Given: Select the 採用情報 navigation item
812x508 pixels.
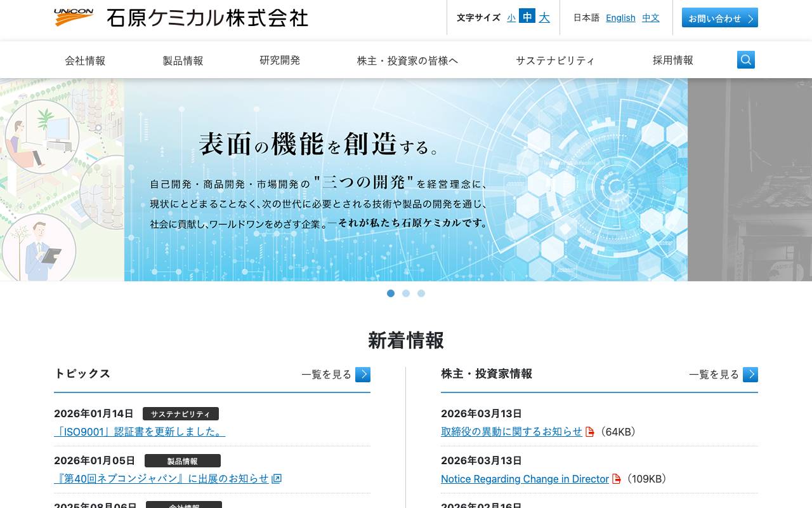Looking at the screenshot, I should (672, 60).
